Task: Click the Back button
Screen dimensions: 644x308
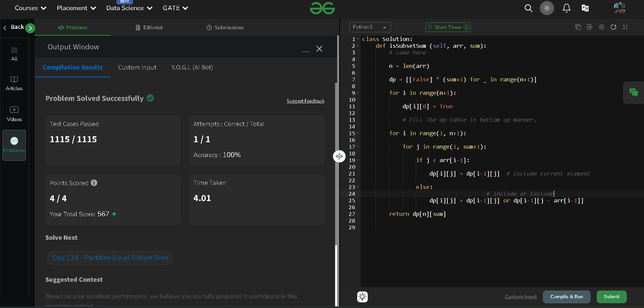Action: tap(13, 27)
